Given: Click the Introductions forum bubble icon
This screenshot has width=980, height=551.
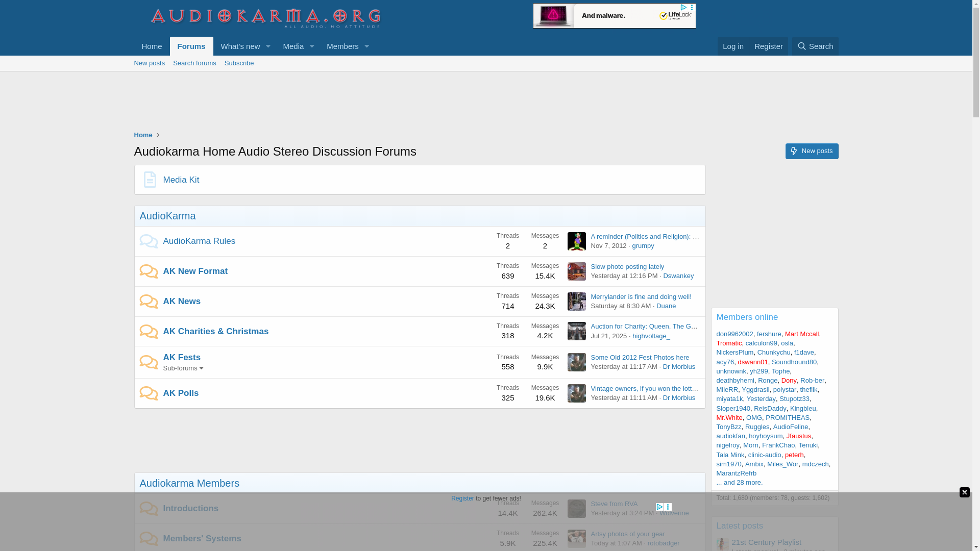Looking at the screenshot, I should point(149,509).
